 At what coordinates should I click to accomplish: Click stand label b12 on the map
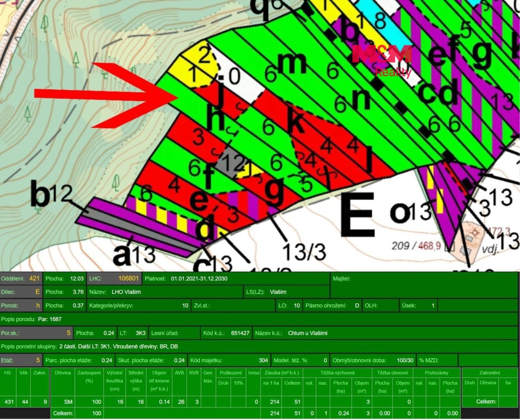[x=51, y=193]
